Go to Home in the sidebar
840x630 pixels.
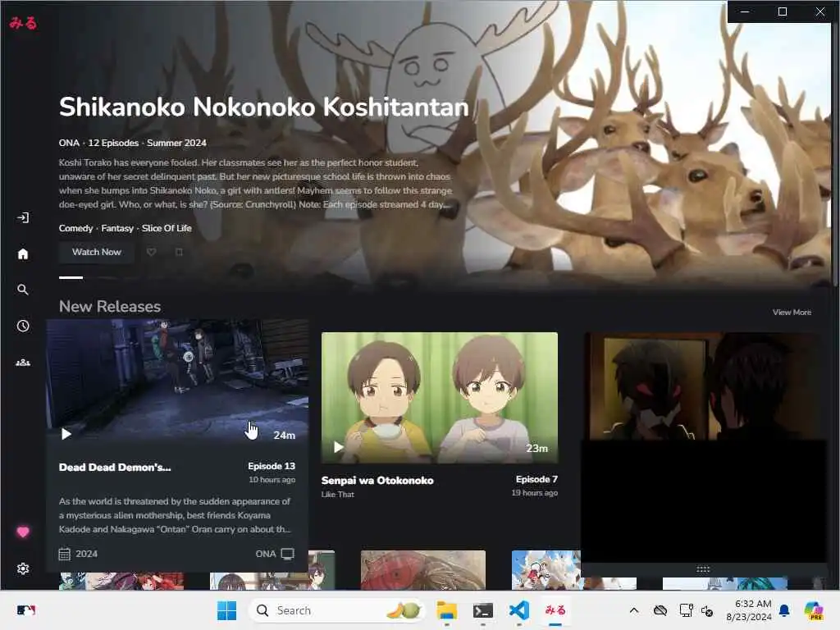(x=22, y=254)
